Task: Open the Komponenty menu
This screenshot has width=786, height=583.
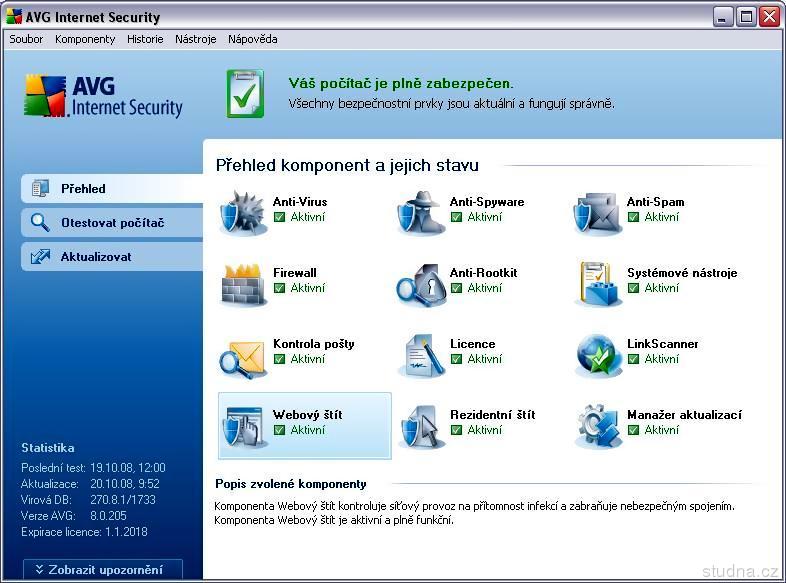Action: tap(85, 39)
